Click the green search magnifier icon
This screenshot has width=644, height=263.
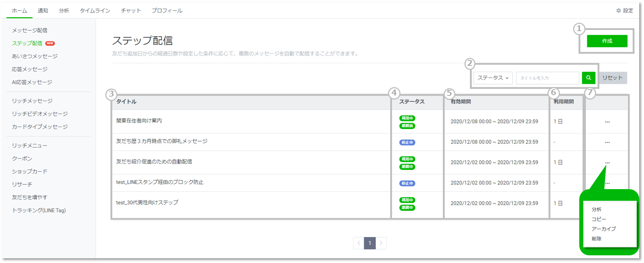(588, 78)
